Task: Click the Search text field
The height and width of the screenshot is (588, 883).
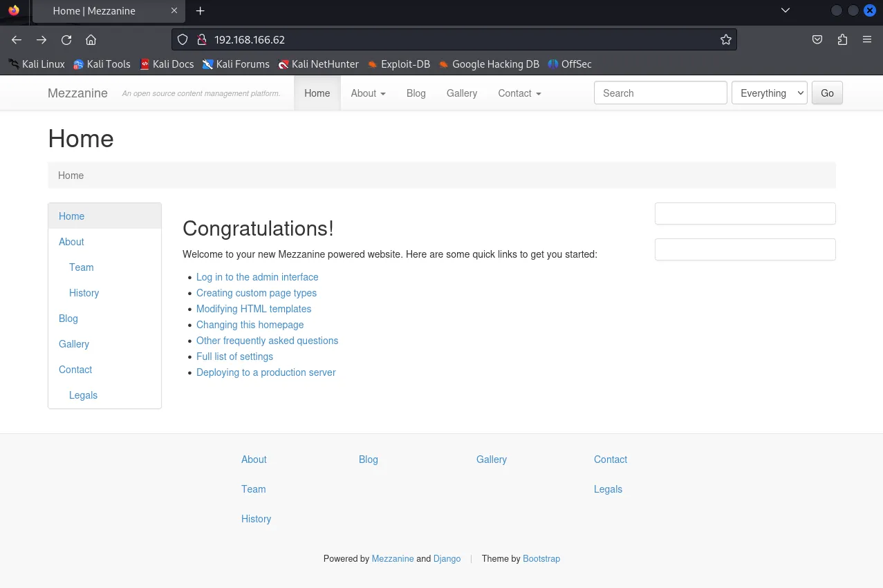Action: pos(660,93)
